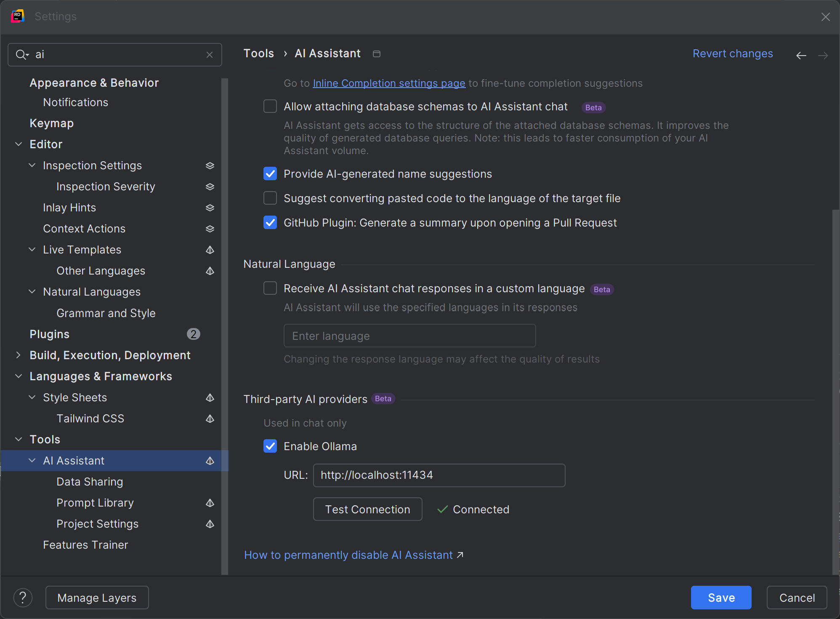Collapse Natural Languages node

click(32, 291)
